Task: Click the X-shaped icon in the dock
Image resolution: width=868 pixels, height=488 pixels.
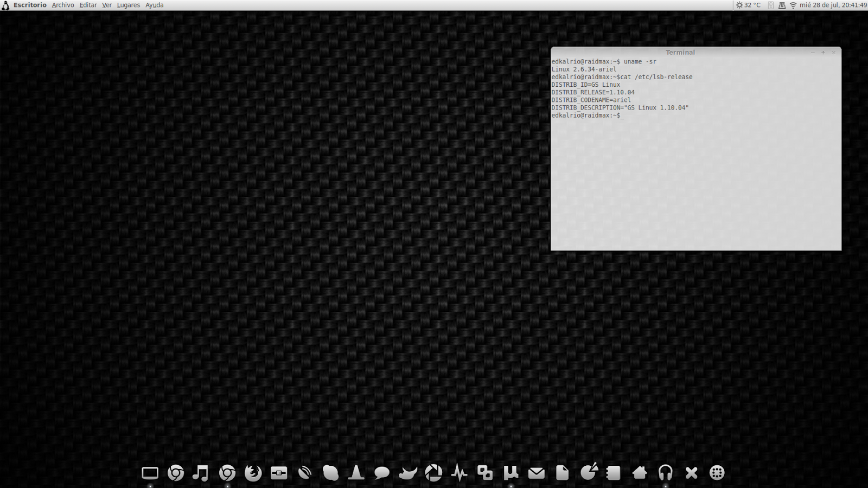Action: point(691,473)
